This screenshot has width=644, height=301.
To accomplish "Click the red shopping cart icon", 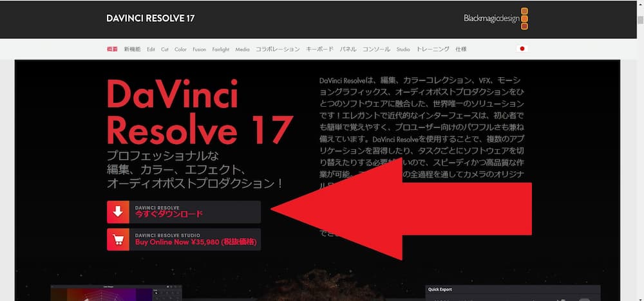I will 118,239.
